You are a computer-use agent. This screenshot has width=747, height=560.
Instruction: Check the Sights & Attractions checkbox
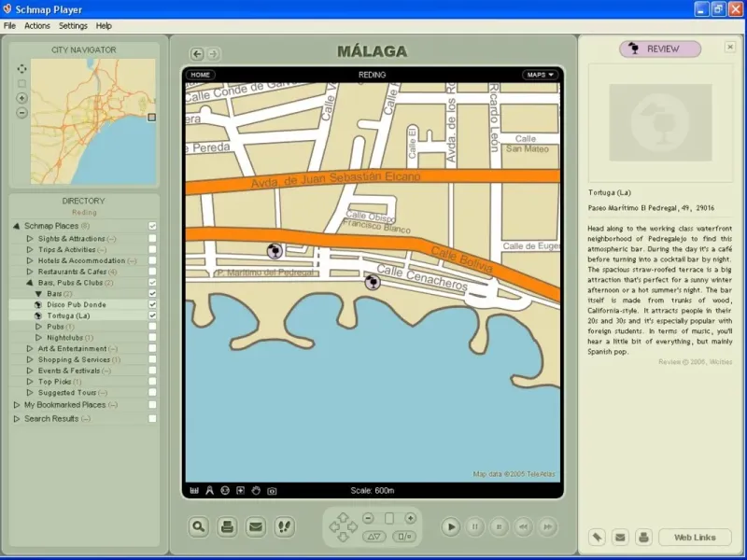coord(152,238)
